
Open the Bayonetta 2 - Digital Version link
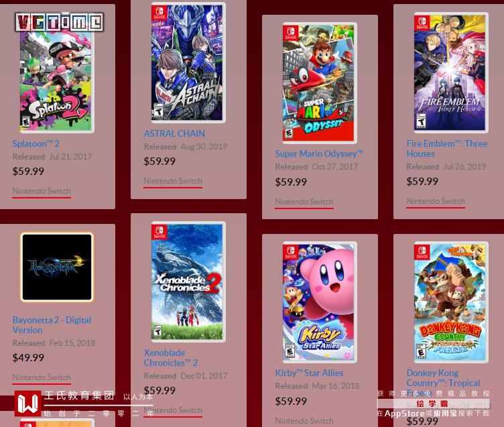point(52,324)
